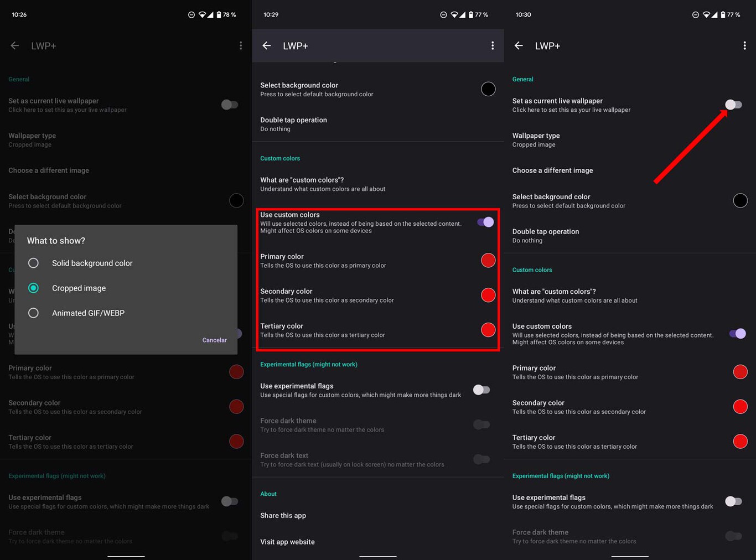Viewport: 756px width, 560px height.
Task: Open the overflow menu on the leftmost screen
Action: coord(241,45)
